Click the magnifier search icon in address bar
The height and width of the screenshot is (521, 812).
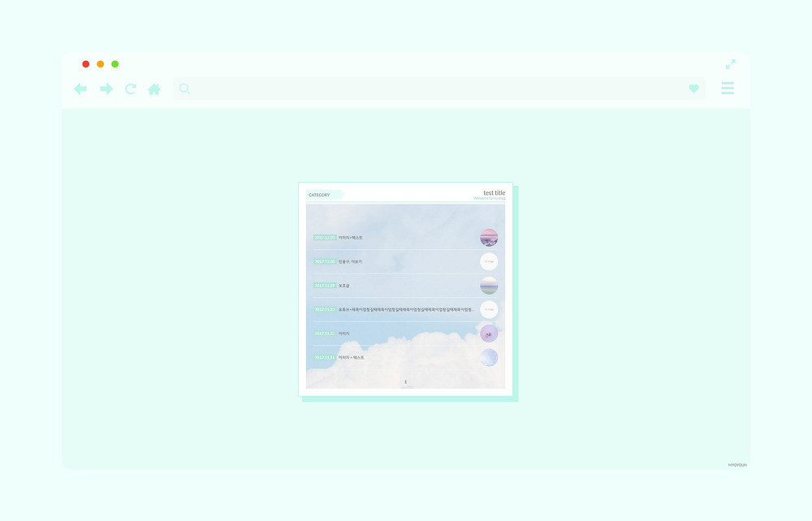184,88
